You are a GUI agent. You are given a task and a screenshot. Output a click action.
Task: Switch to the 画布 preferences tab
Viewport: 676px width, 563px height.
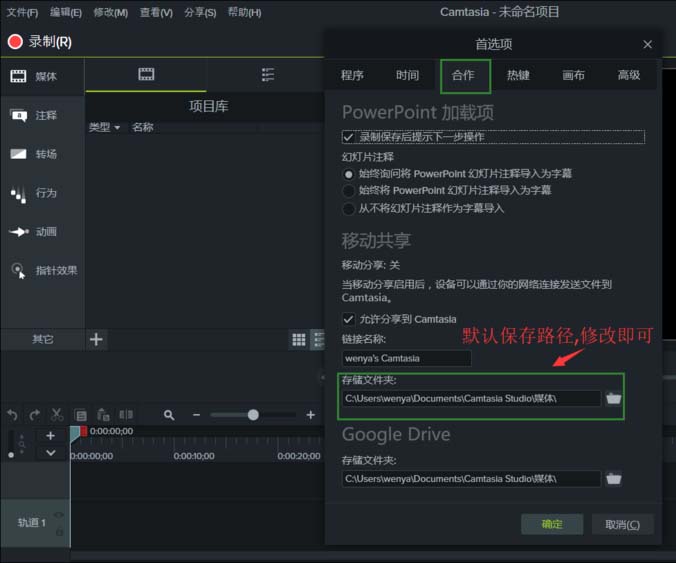pos(573,75)
